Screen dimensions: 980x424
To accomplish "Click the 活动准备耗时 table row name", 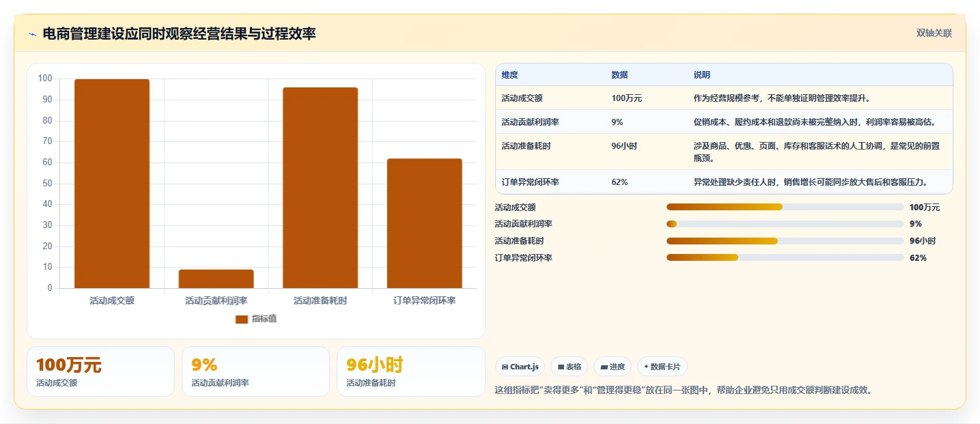I will tap(526, 146).
